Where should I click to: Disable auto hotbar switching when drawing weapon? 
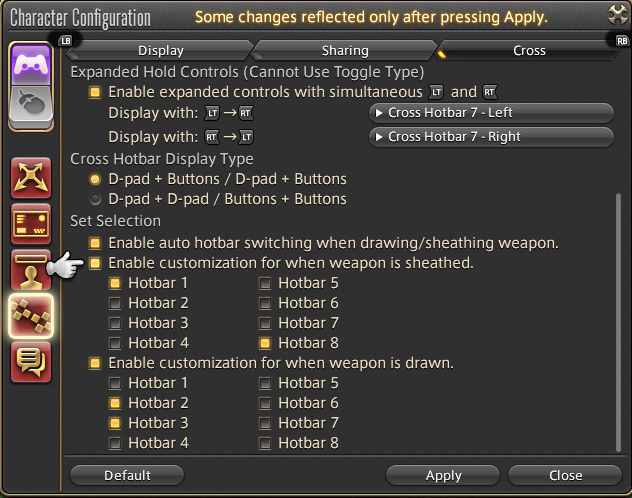pos(95,243)
